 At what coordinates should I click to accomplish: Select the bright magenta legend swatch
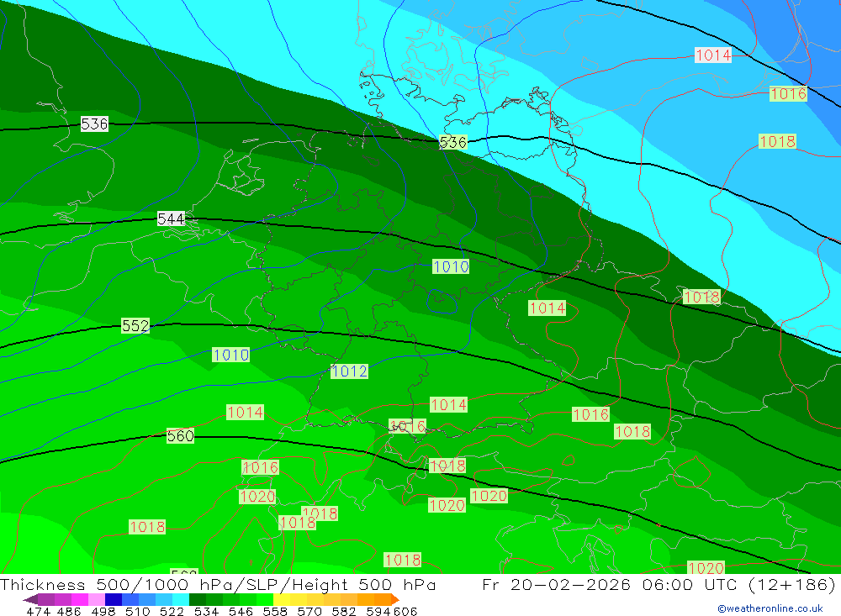click(x=80, y=599)
